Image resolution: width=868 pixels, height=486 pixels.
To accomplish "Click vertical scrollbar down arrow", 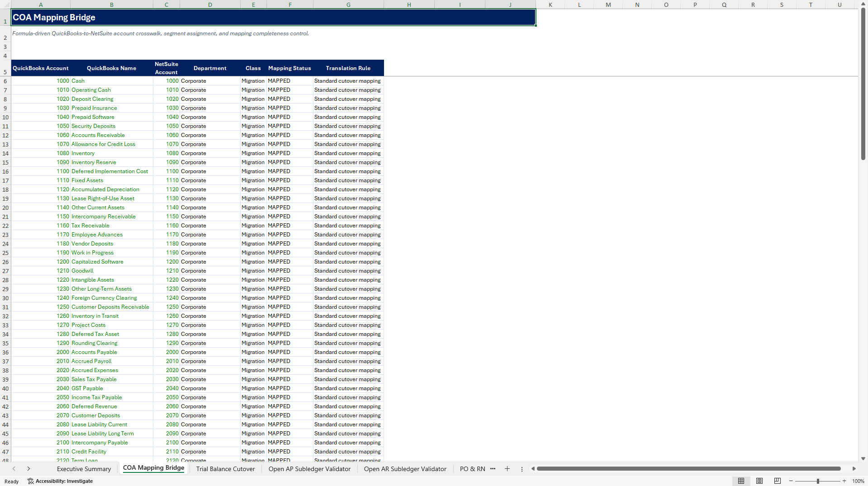I will click(x=863, y=458).
